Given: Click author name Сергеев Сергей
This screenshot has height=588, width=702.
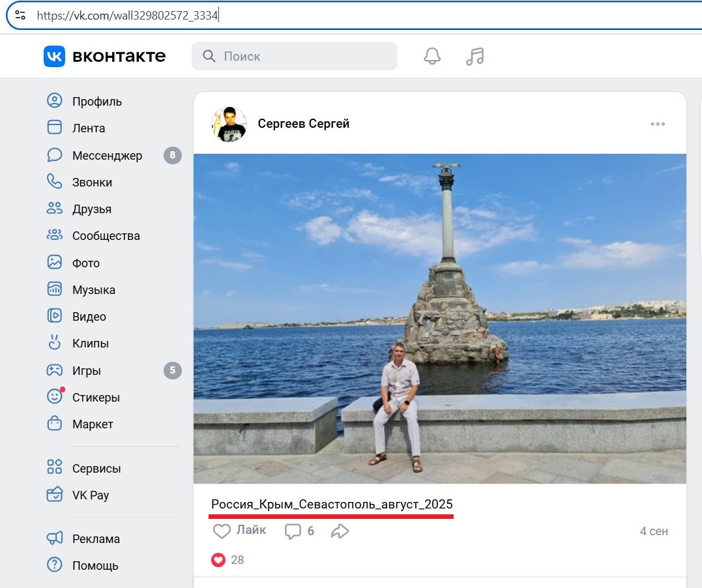Looking at the screenshot, I should click(304, 124).
